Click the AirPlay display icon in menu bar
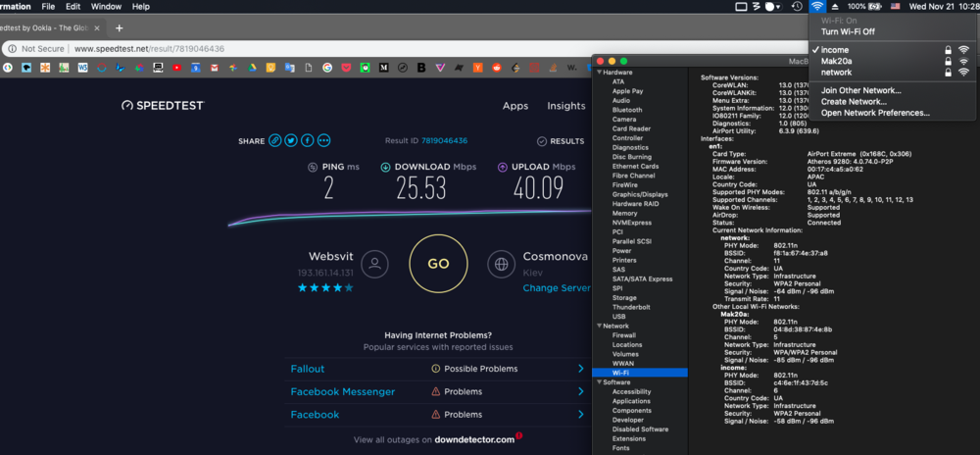The image size is (980, 455). [742, 6]
